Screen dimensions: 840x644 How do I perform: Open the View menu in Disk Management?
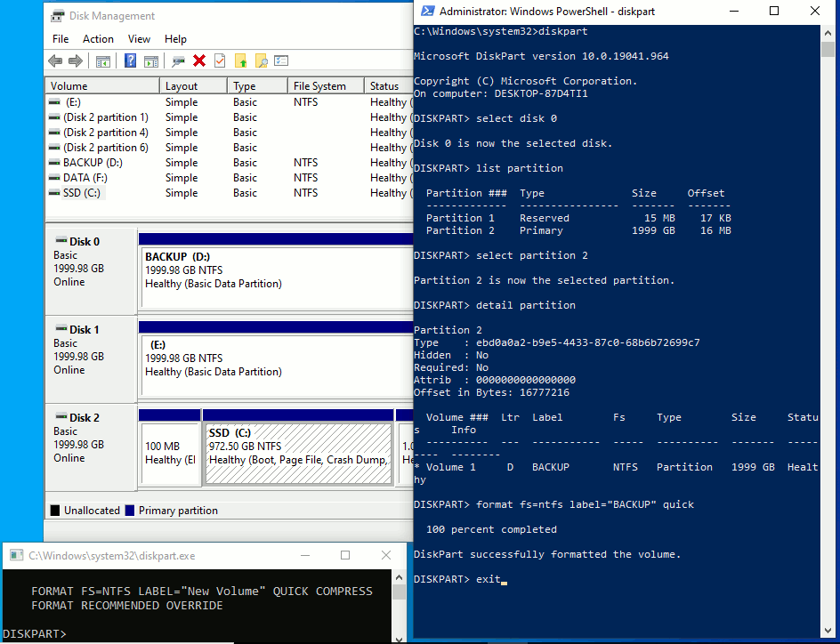tap(139, 39)
